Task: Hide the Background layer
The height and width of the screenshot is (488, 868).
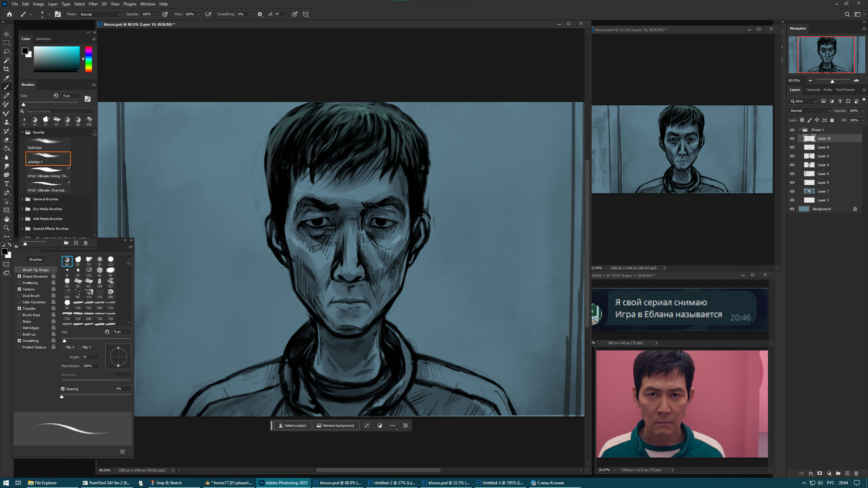Action: point(792,209)
